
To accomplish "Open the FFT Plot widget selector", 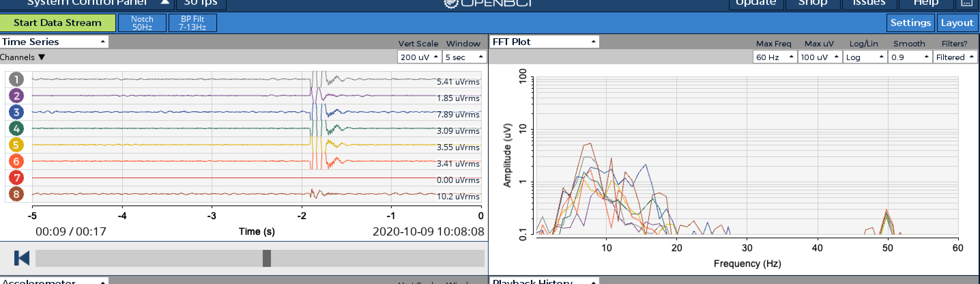I will [544, 42].
